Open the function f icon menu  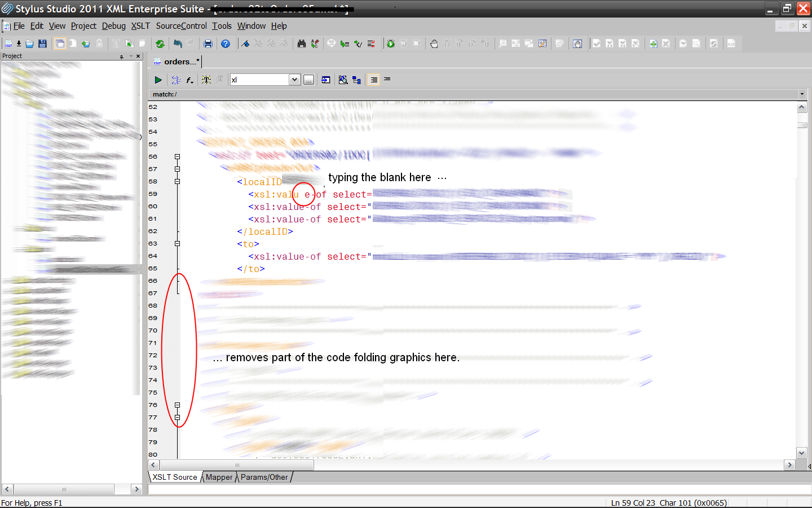pyautogui.click(x=190, y=80)
